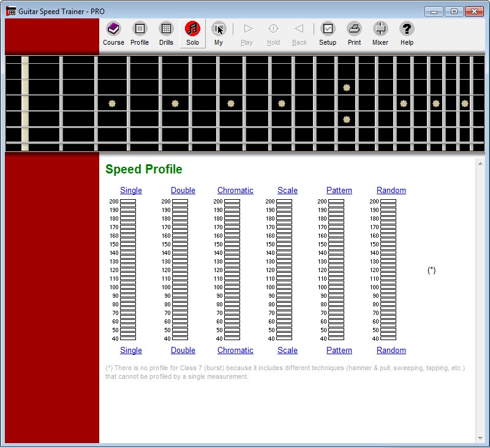Click the Hold toolbar button

coord(273,34)
